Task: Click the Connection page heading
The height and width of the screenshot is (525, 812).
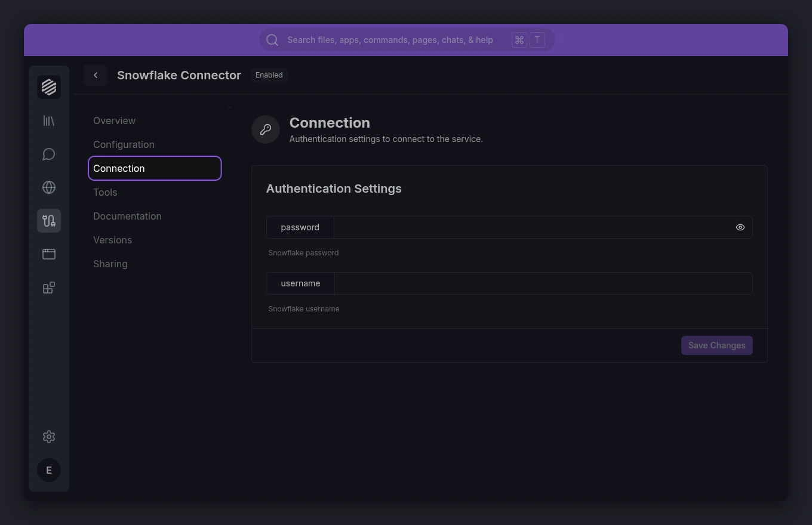Action: [x=330, y=123]
